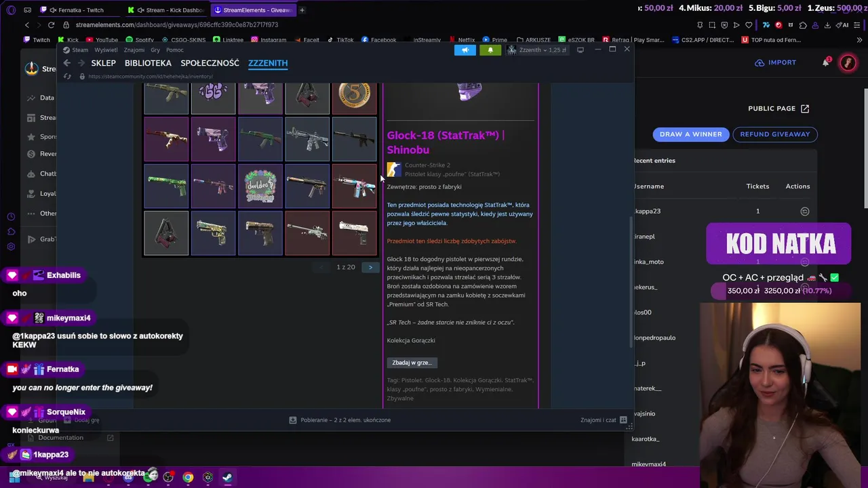
Task: Go to BIBLIOTEKA section
Action: (148, 63)
